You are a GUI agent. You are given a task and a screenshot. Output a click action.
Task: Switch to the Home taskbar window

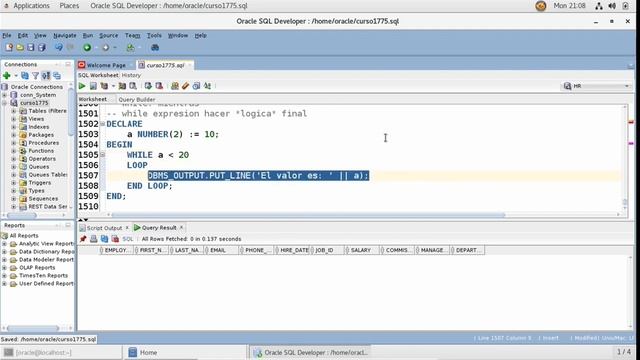[185, 352]
